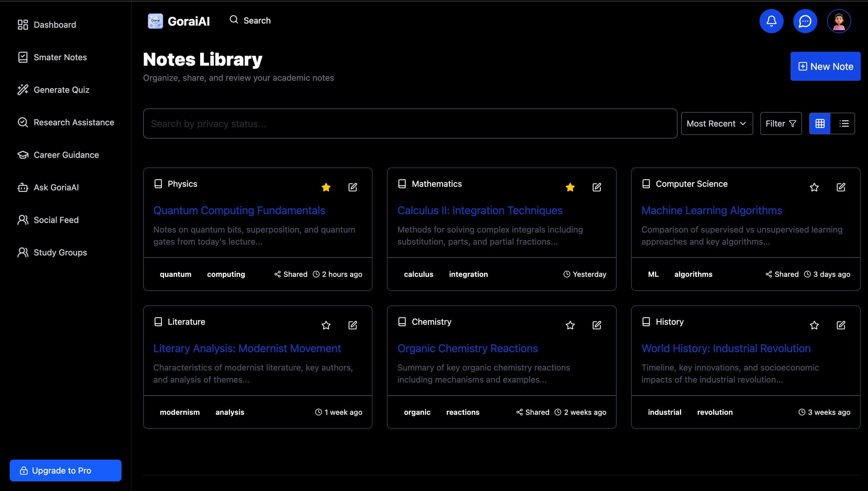Favorite the Literature note with star
This screenshot has height=491, width=868.
(326, 325)
